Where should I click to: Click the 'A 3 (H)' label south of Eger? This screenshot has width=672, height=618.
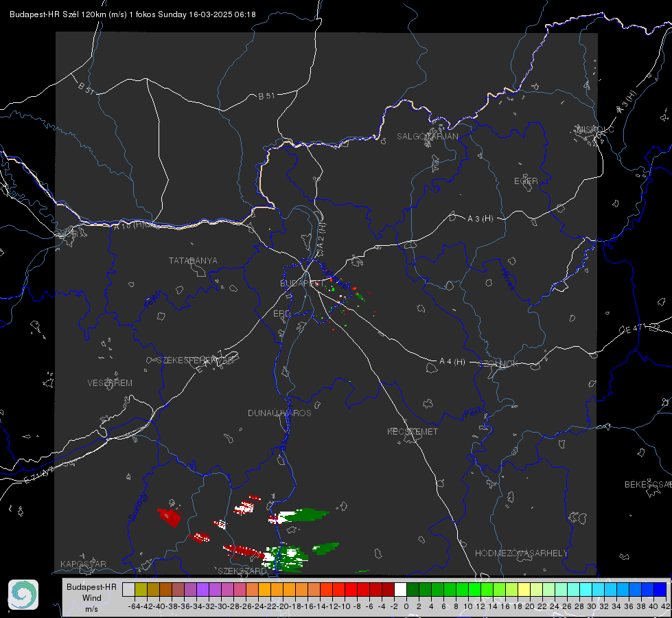(480, 219)
